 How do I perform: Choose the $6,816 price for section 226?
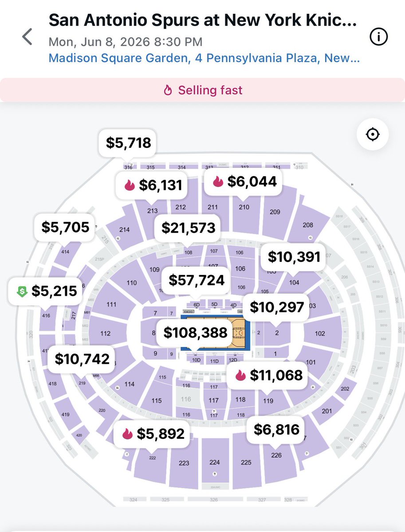point(276,429)
